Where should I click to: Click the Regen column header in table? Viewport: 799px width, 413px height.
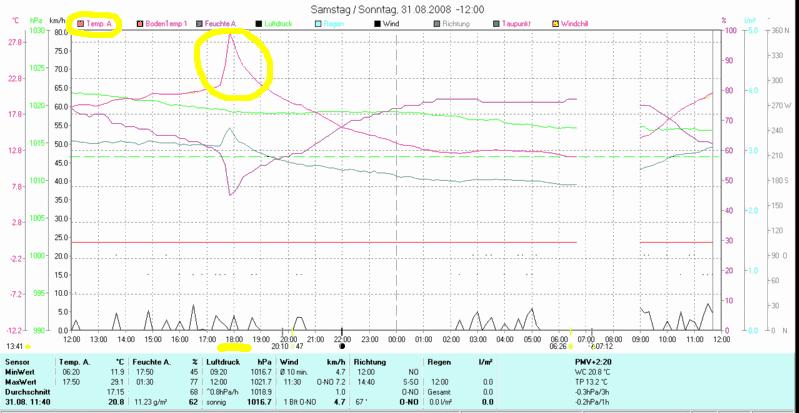(x=438, y=361)
